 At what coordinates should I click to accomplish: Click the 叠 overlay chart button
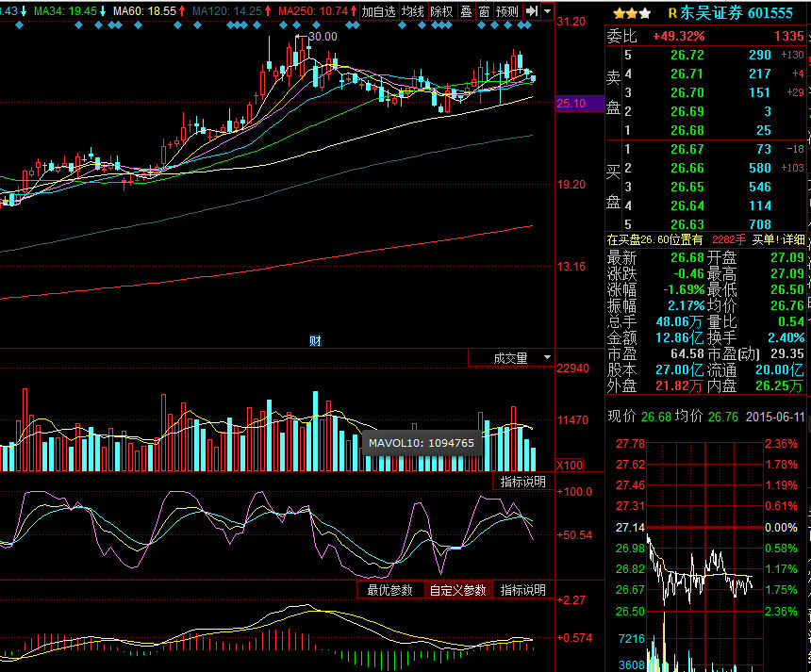466,11
